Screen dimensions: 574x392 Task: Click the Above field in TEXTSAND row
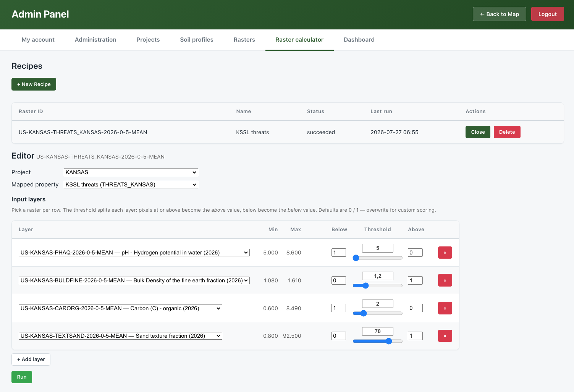point(415,336)
